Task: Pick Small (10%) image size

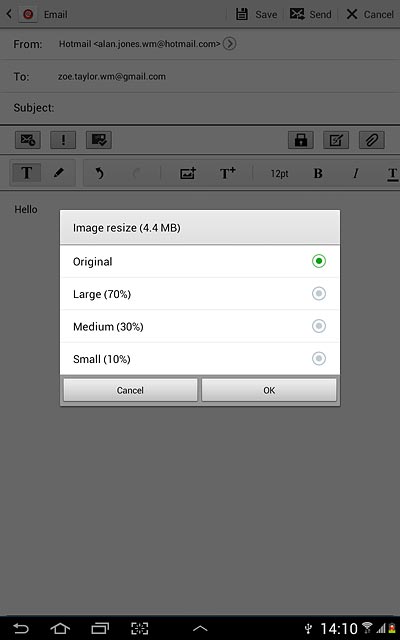Action: (x=200, y=359)
